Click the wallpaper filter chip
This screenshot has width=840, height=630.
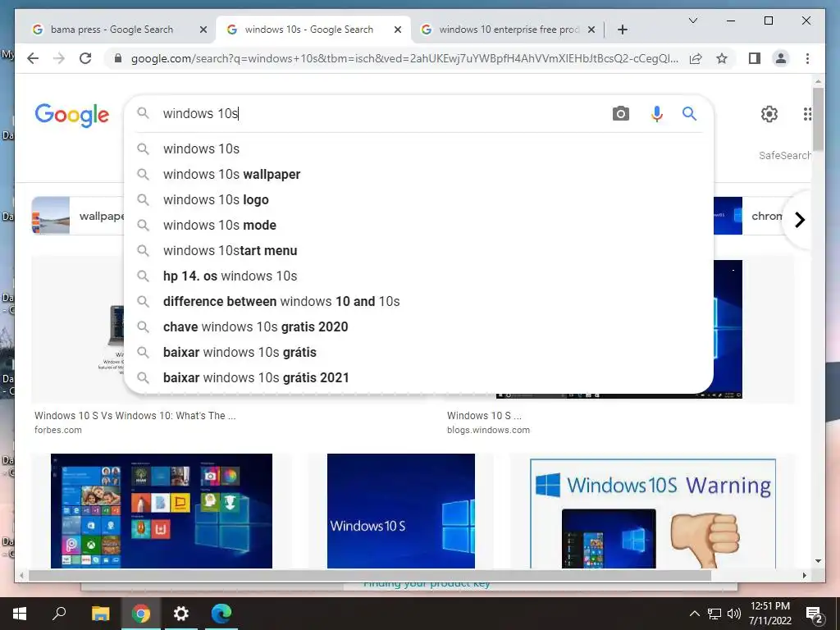[x=78, y=216]
